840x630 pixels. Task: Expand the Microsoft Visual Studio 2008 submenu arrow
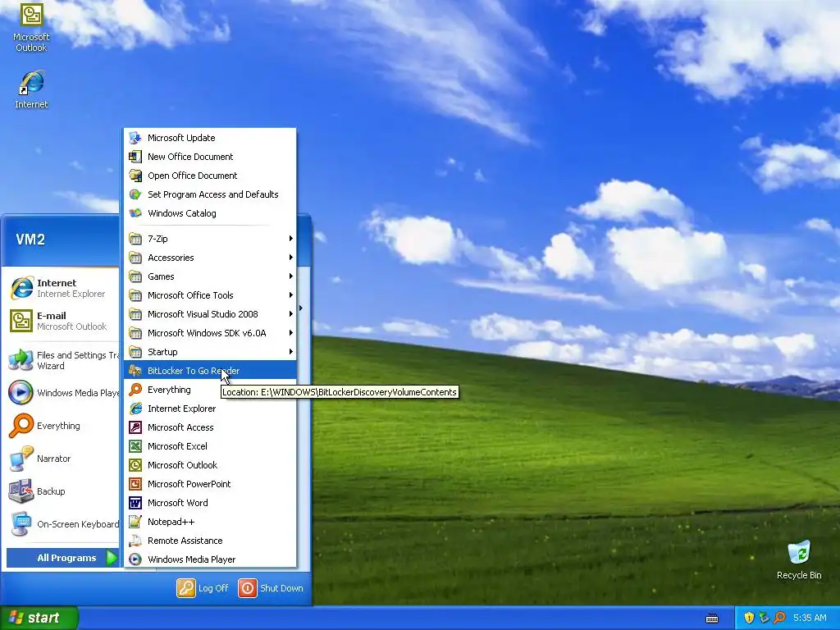[x=291, y=314]
